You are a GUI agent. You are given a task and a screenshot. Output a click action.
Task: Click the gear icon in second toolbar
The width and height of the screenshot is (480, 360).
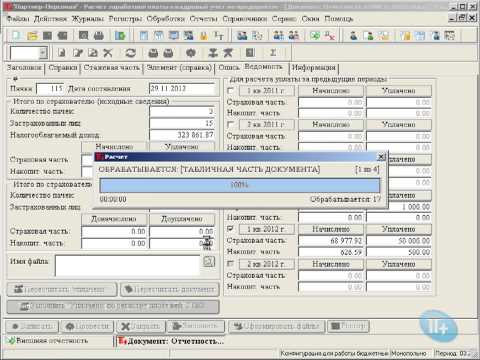point(190,52)
